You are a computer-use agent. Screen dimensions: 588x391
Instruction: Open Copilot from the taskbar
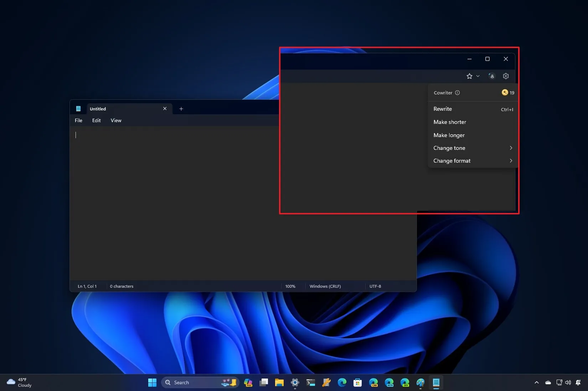point(248,382)
